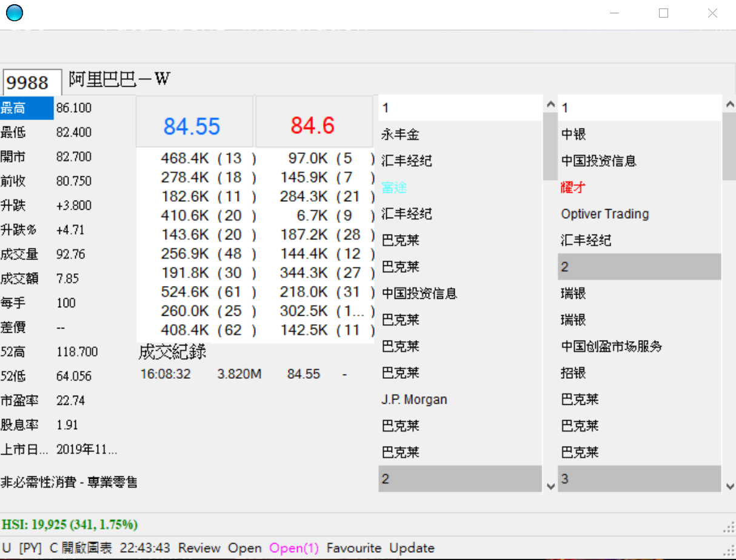Select the red broker 耀才
This screenshot has height=560, width=736.
click(640, 187)
